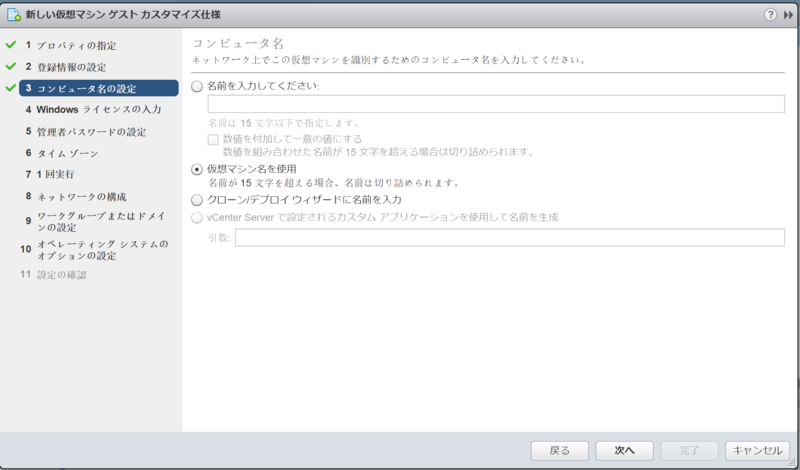Click the ネットワーク上でこの仮想マシンを識別 description text
The width and height of the screenshot is (800, 470).
pyautogui.click(x=389, y=60)
